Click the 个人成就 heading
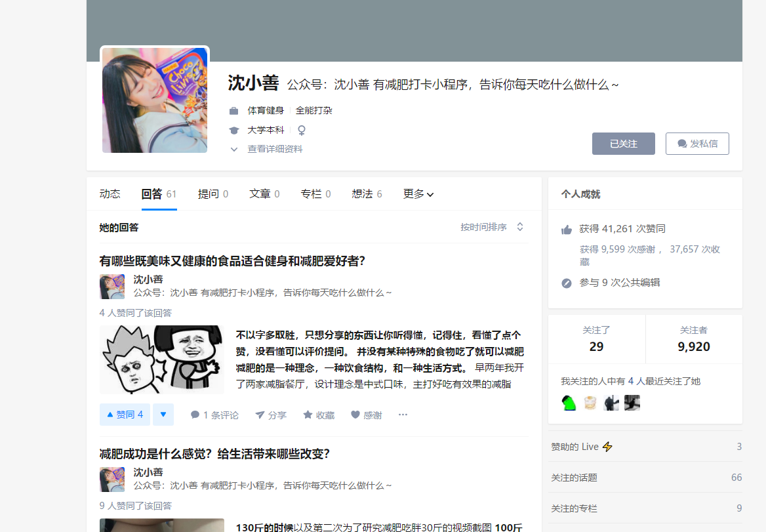766x532 pixels. pos(580,194)
